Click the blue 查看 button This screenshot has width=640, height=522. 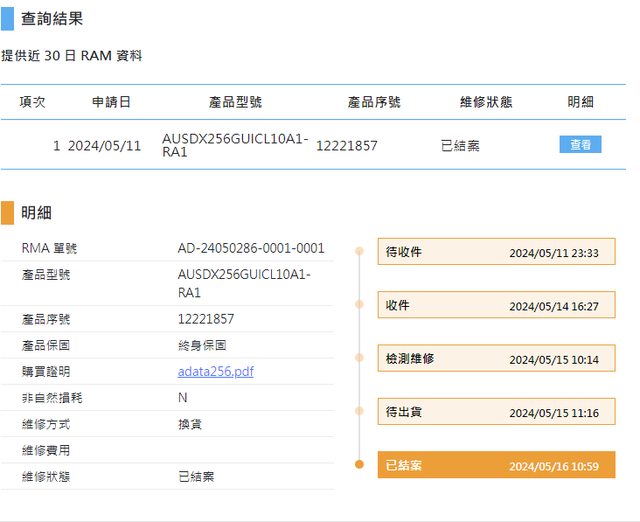580,145
